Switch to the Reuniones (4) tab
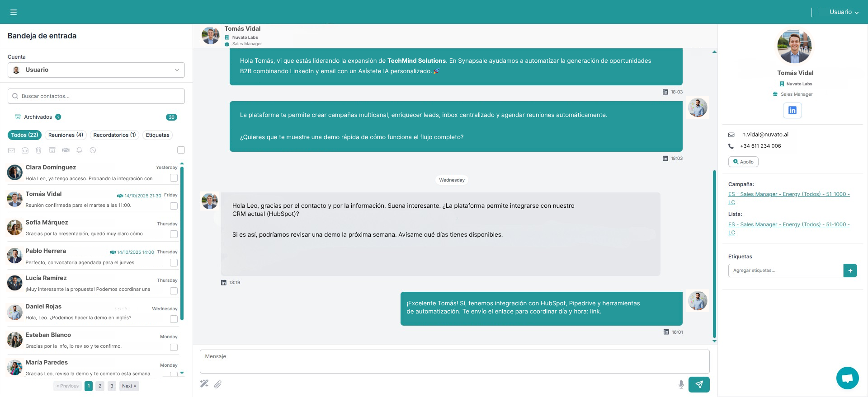This screenshot has width=868, height=397. (66, 135)
